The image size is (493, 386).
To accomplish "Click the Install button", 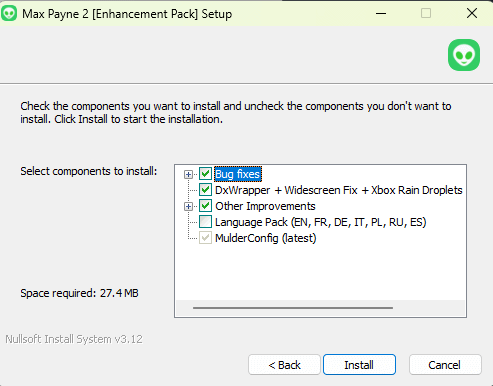I will coord(359,365).
